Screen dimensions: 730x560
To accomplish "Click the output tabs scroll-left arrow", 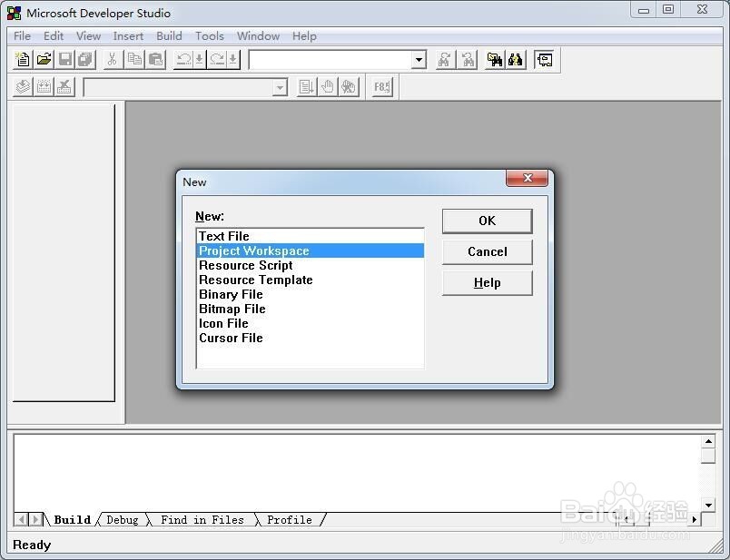I will pyautogui.click(x=21, y=519).
